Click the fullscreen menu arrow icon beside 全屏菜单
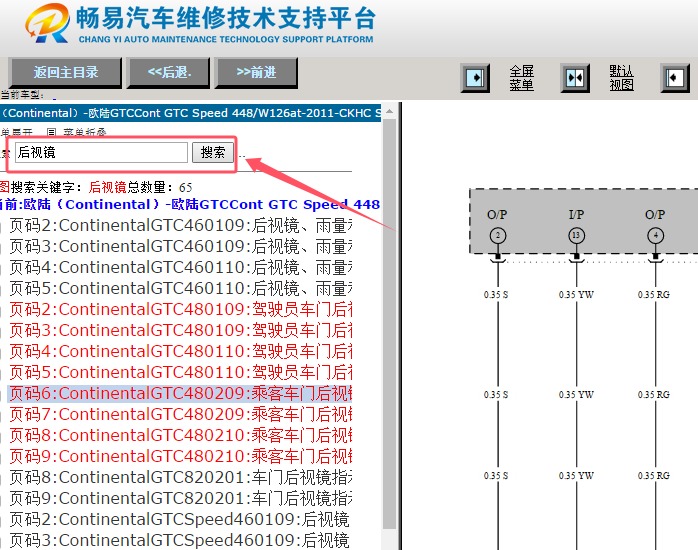The height and width of the screenshot is (550, 698). 475,78
